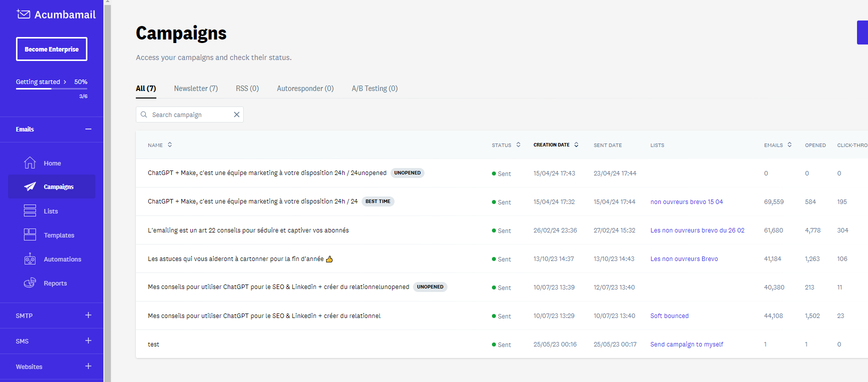Click Sent status of test campaign

(501, 345)
